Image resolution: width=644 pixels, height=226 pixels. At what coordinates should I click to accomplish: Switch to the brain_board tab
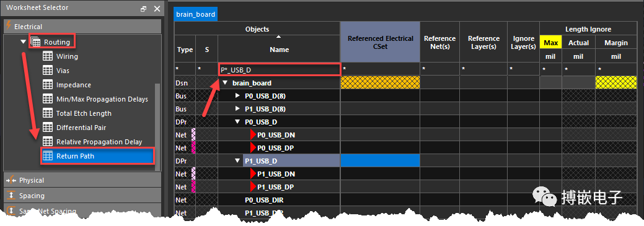click(x=195, y=14)
